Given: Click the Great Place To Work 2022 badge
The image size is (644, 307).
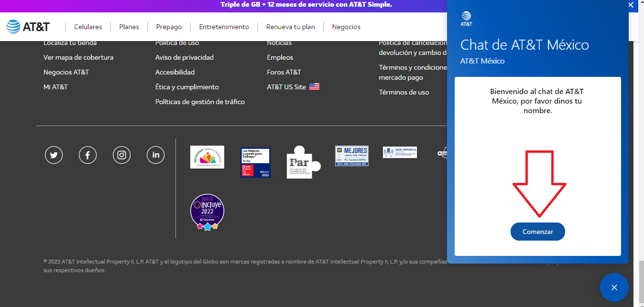Looking at the screenshot, I should pyautogui.click(x=255, y=162).
